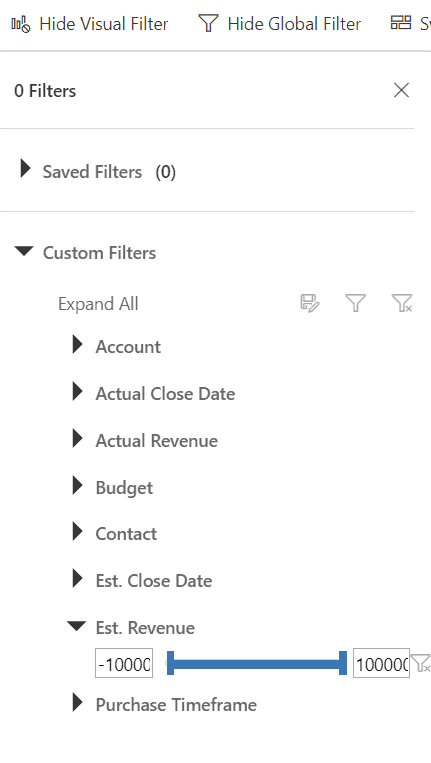The width and height of the screenshot is (431, 763).
Task: Collapse the Est. Revenue filter
Action: 76,626
